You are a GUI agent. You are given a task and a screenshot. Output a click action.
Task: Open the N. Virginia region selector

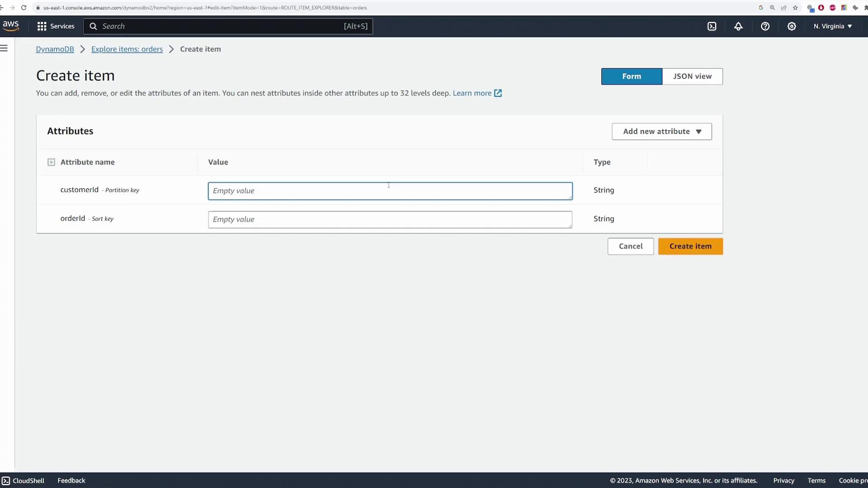point(832,26)
